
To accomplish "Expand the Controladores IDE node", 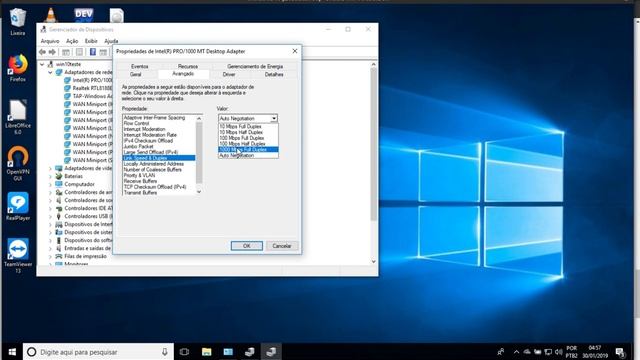I will click(50, 208).
